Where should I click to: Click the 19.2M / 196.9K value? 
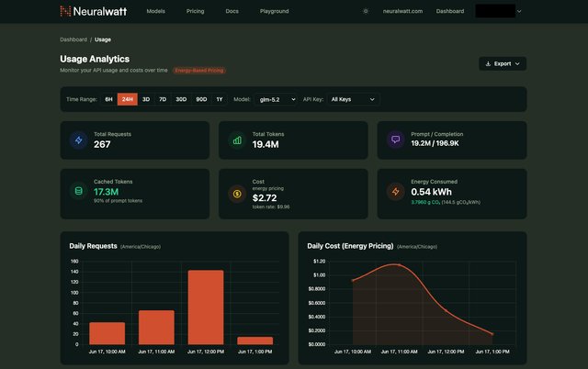(x=435, y=143)
